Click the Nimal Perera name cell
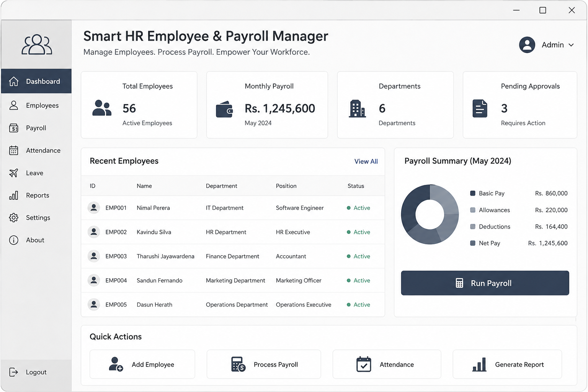Screen dimensions: 588x392 [x=153, y=208]
